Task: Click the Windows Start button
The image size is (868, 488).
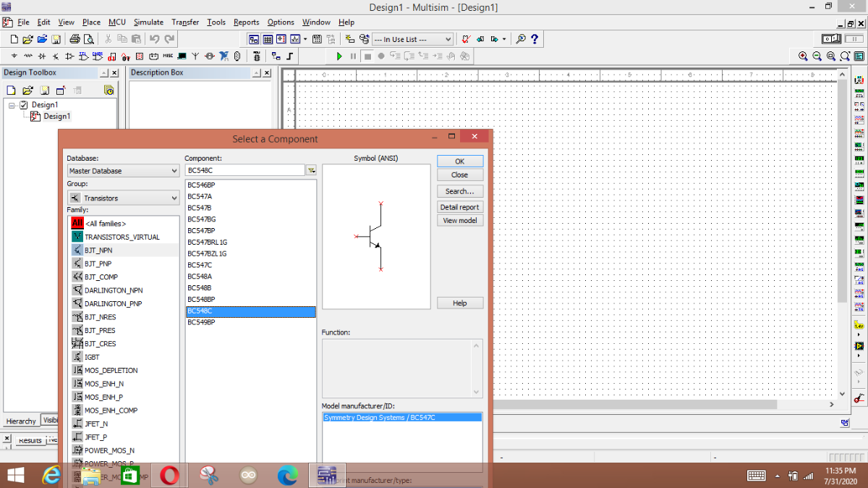Action: pyautogui.click(x=15, y=476)
